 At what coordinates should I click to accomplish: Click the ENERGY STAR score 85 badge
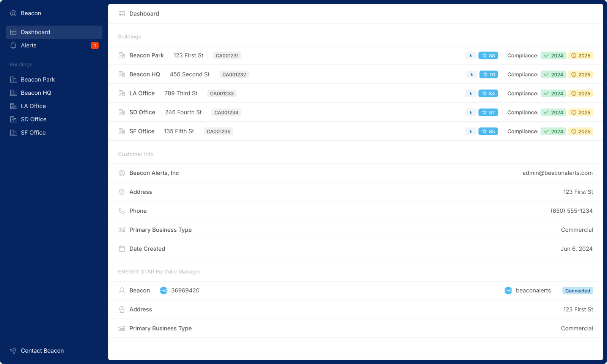click(x=488, y=132)
